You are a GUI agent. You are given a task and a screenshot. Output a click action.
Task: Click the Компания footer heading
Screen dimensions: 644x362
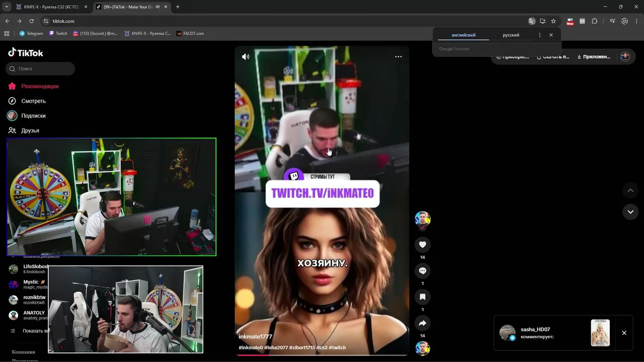click(24, 352)
